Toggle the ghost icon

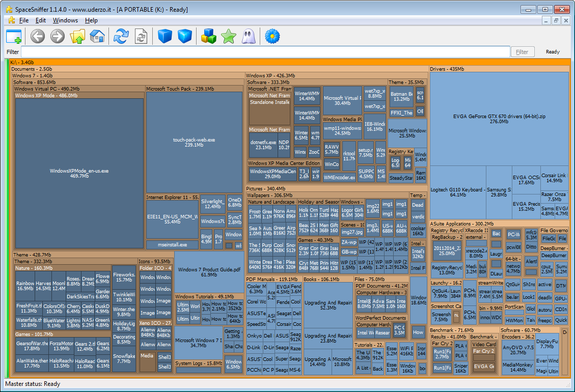(249, 36)
